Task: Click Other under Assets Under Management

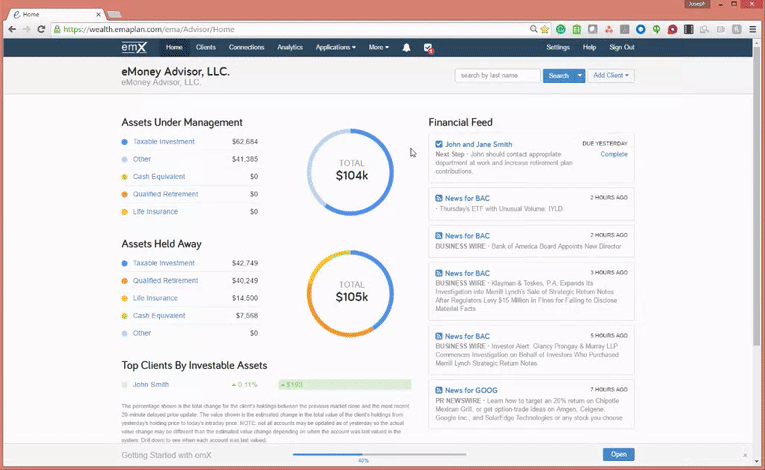Action: [142, 159]
